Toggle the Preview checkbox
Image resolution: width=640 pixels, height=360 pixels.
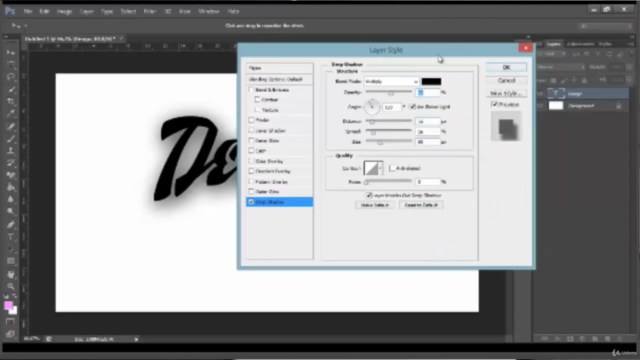(495, 104)
